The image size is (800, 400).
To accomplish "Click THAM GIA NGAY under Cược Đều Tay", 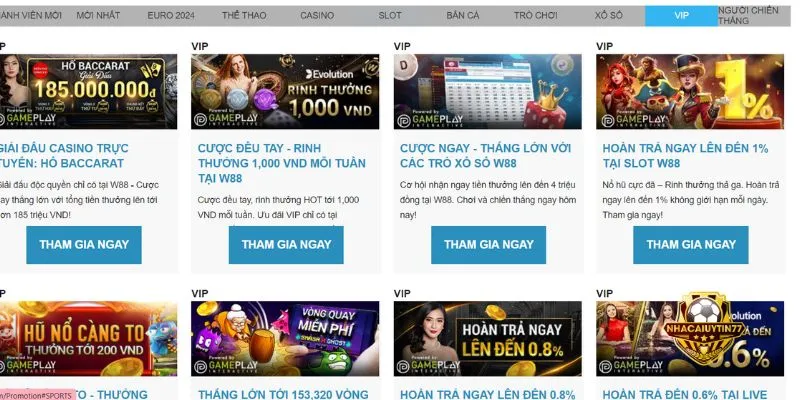I will tap(286, 245).
